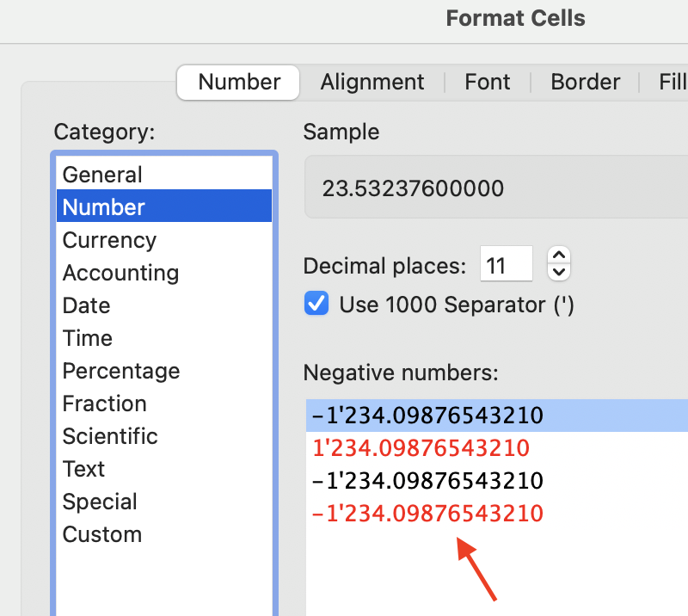Switch to the Alignment tab
Viewport: 688px width, 616px height.
372,82
